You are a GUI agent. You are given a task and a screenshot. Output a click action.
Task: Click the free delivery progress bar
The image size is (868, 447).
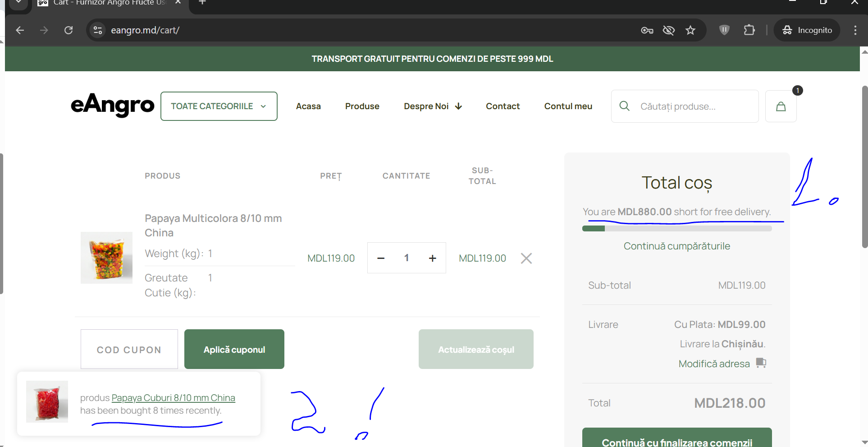point(676,229)
